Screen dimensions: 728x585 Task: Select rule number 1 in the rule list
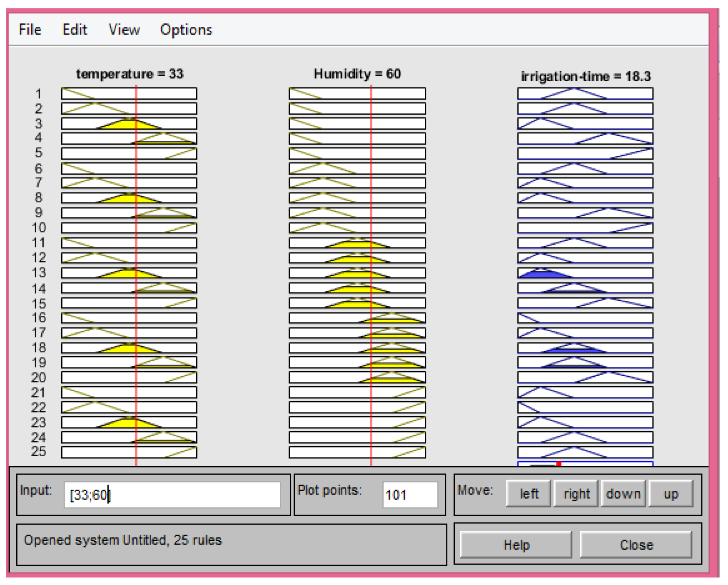[x=39, y=94]
